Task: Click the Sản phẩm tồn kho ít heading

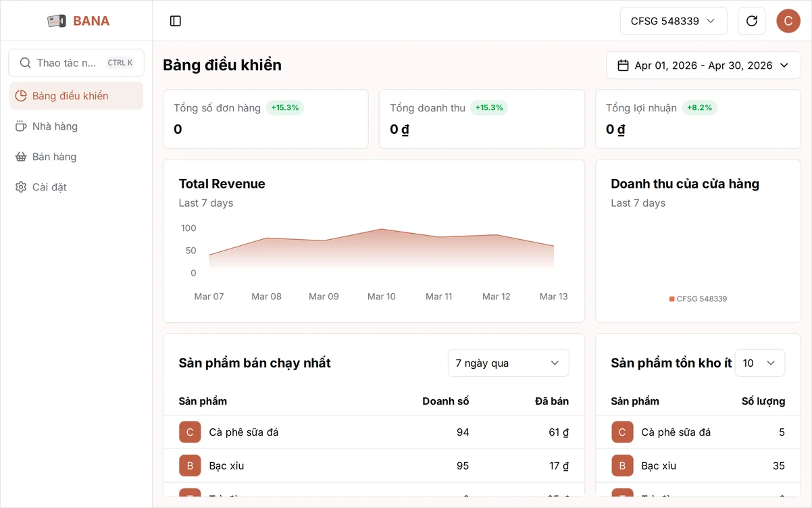Action: pos(671,363)
